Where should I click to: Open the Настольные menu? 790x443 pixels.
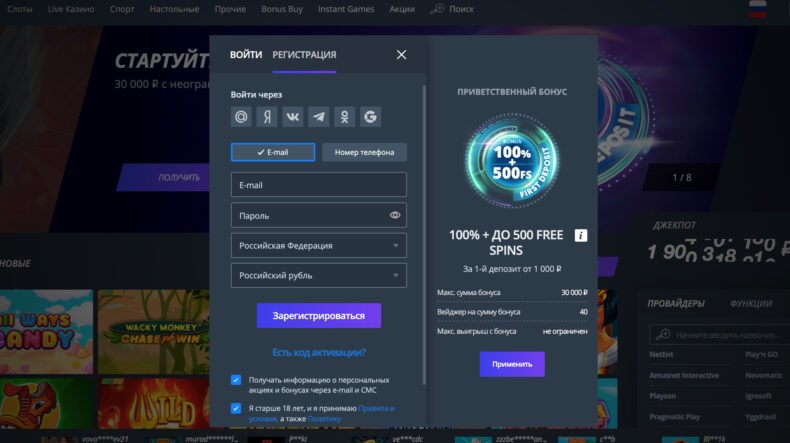click(174, 9)
